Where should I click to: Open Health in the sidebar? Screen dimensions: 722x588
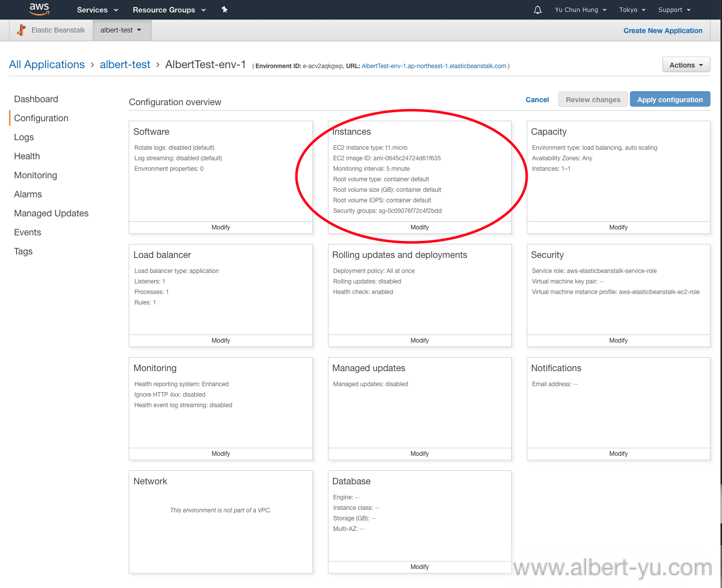point(27,156)
